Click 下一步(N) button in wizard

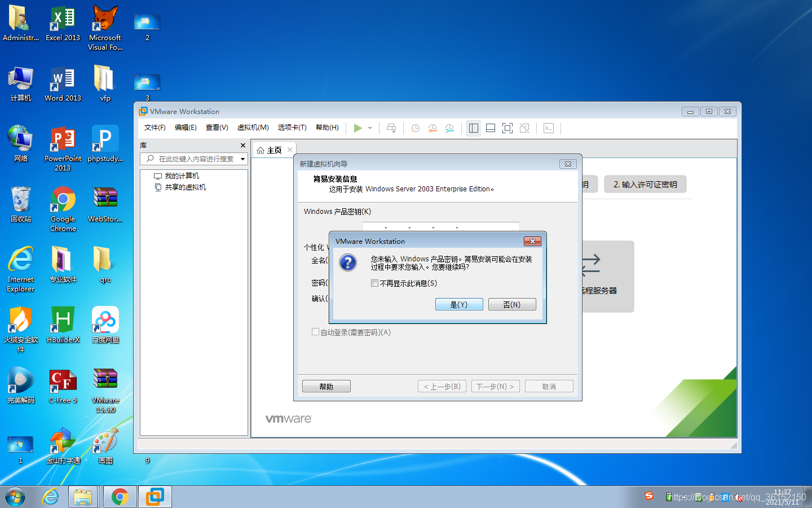tap(495, 387)
